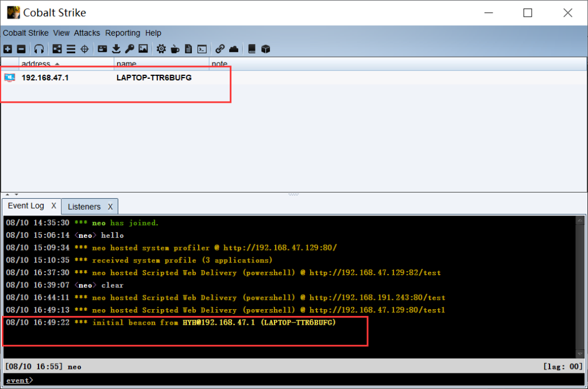Close the Event Log tab
The width and height of the screenshot is (588, 389).
click(53, 206)
